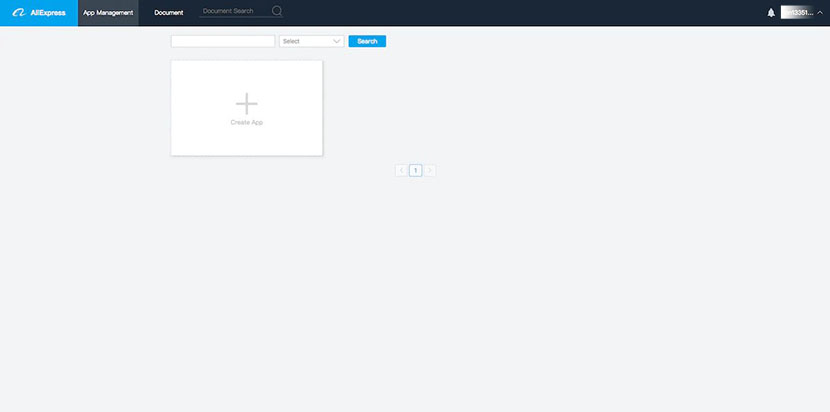Open notifications via the bell icon
This screenshot has height=412, width=830.
(771, 13)
